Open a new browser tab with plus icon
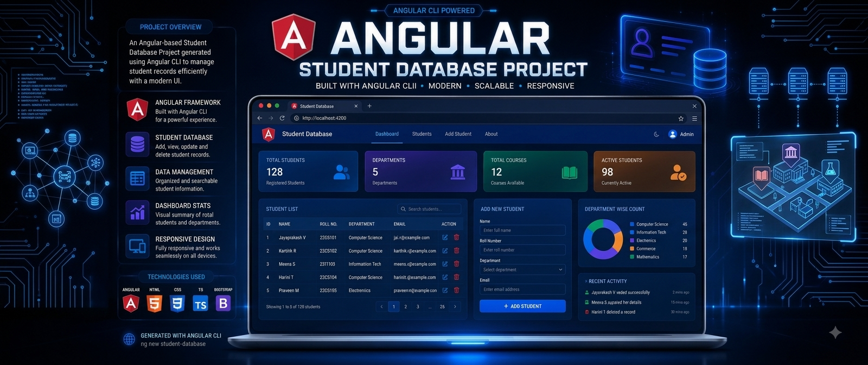Screen dimensions: 868x365 [369, 106]
